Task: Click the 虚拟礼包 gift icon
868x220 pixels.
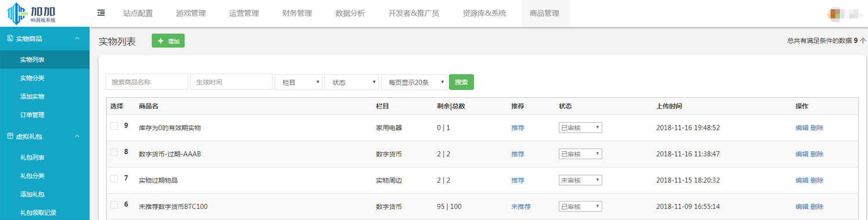Action: [x=10, y=136]
